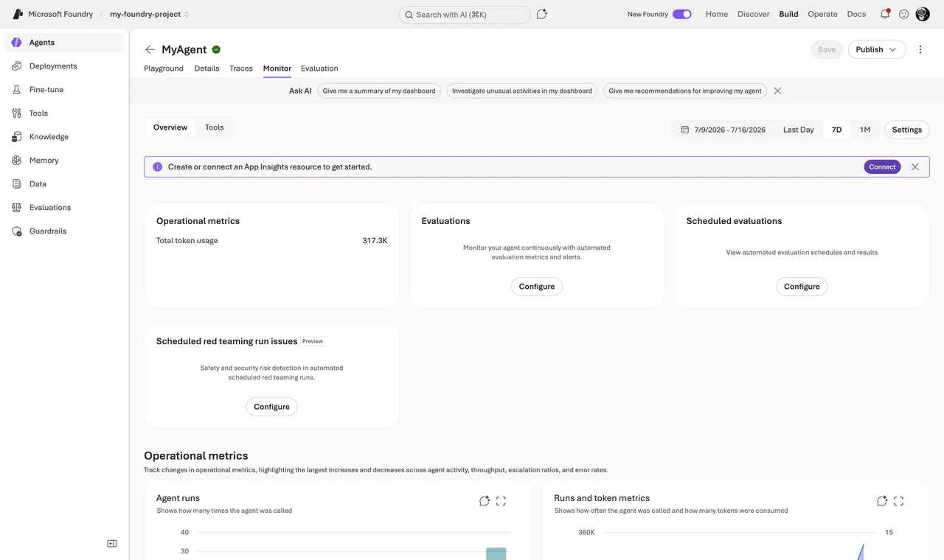Switch to the Tools view toggle
The width and height of the screenshot is (944, 560).
pyautogui.click(x=215, y=127)
